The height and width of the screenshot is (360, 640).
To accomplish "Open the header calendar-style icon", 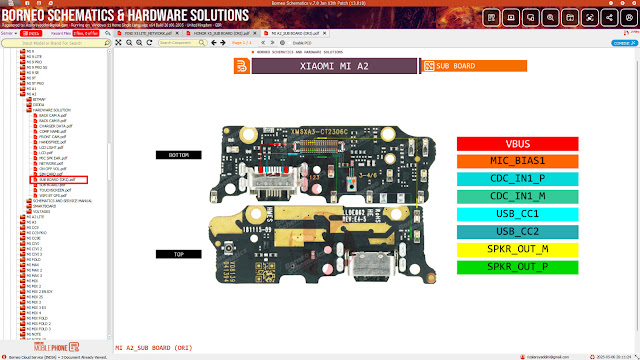I will pos(570,18).
